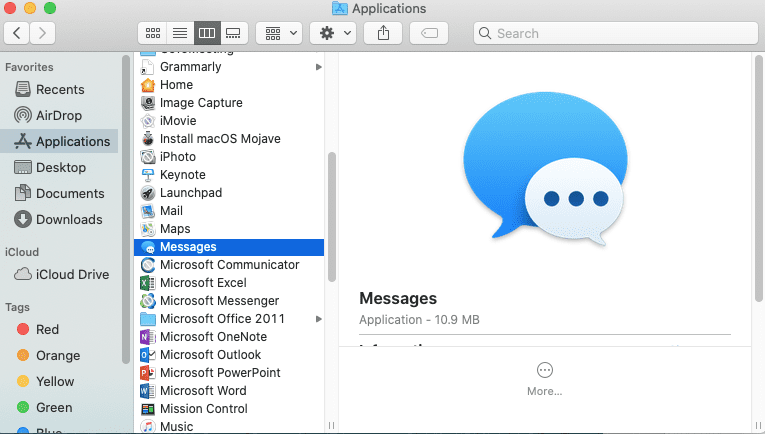The height and width of the screenshot is (434, 765).
Task: Select the Keynote app icon
Action: 148,175
